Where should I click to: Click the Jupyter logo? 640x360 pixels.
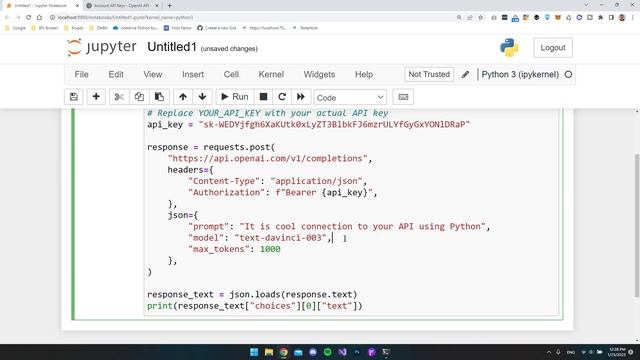[102, 47]
